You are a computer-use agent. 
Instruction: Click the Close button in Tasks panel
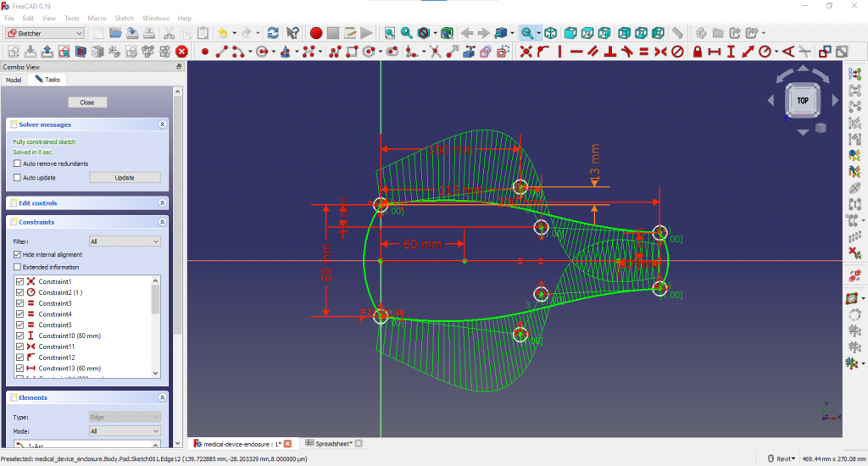pyautogui.click(x=86, y=103)
